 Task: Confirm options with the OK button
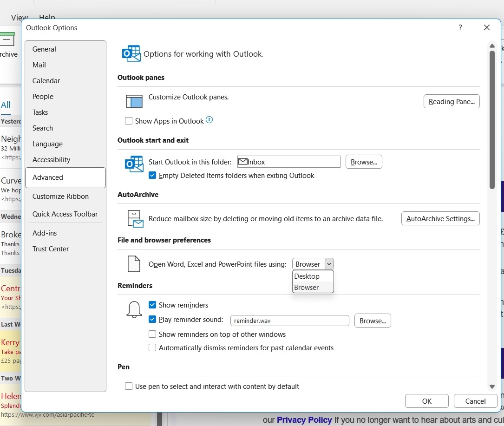pyautogui.click(x=427, y=401)
